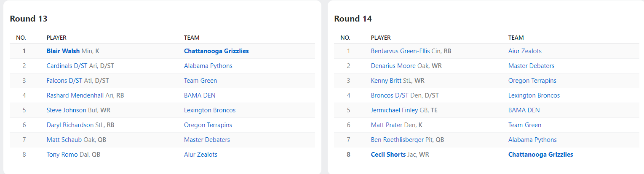644x174 pixels.
Task: Open BenJarvus Green-Ellis player link
Action: [400, 51]
